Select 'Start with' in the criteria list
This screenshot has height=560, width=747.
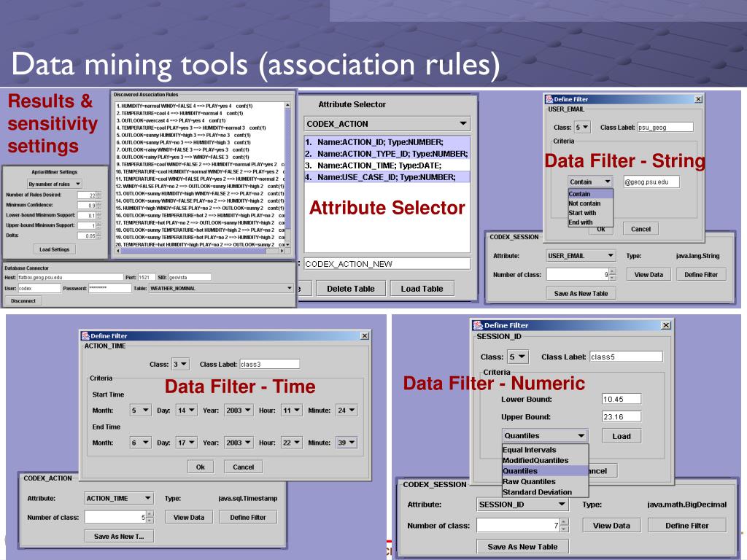click(x=590, y=213)
